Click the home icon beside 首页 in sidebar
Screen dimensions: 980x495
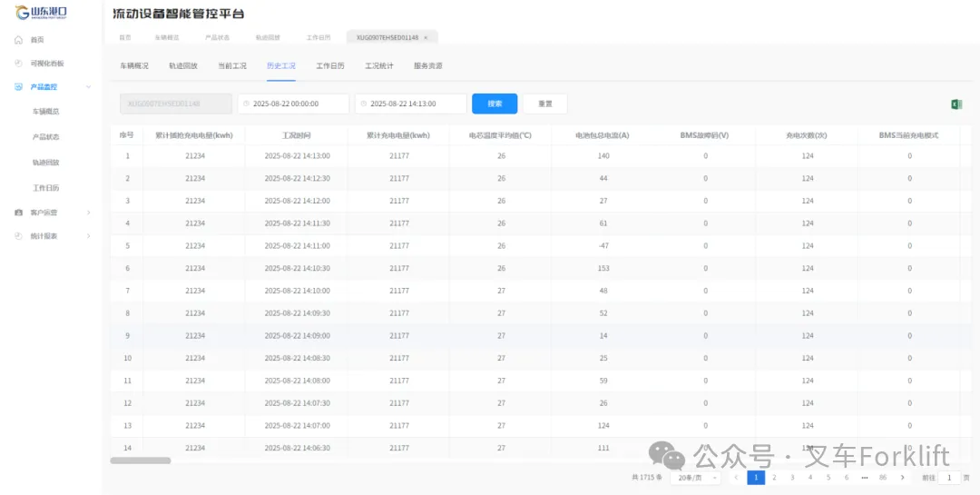(19, 39)
